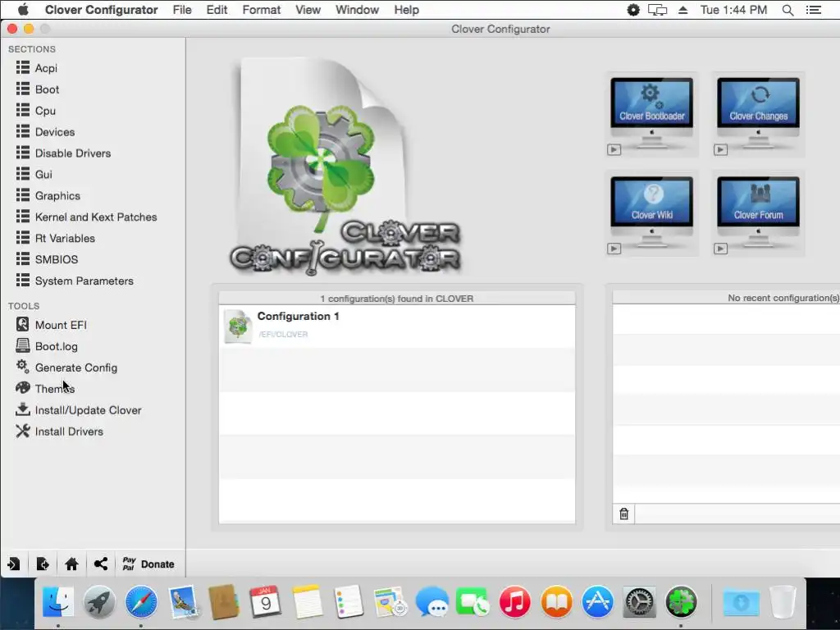Click the display mirroring menu bar icon
This screenshot has height=630, width=840.
pos(657,10)
